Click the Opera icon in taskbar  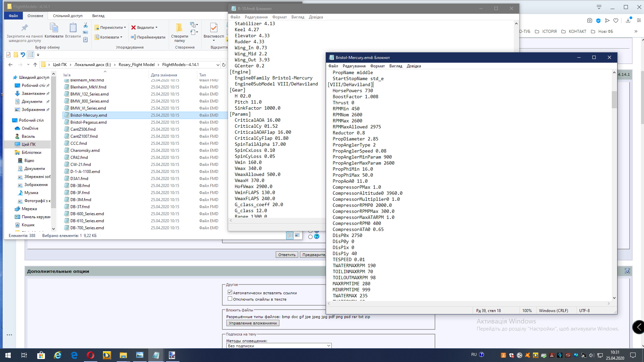pyautogui.click(x=91, y=355)
